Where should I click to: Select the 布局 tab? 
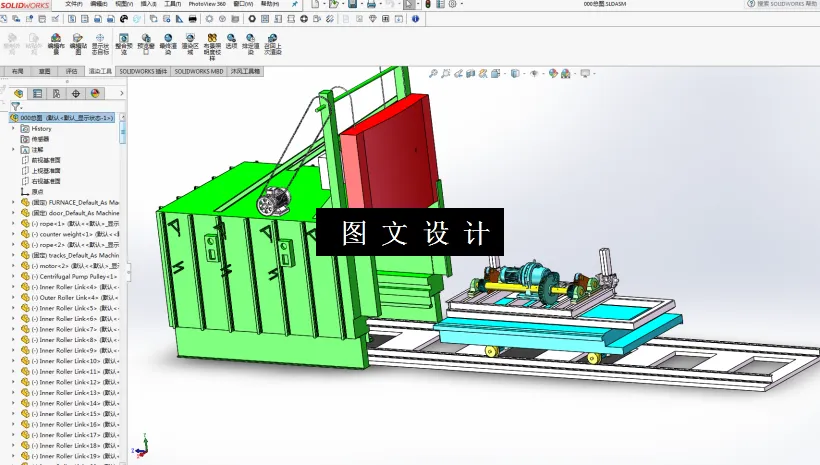pyautogui.click(x=17, y=71)
